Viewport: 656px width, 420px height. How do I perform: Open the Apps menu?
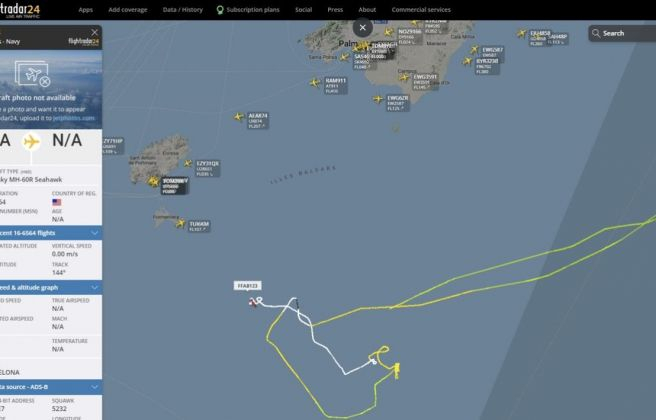(x=85, y=10)
